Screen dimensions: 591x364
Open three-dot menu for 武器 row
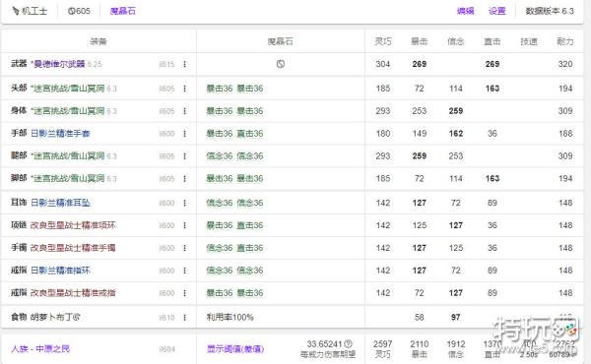(185, 64)
